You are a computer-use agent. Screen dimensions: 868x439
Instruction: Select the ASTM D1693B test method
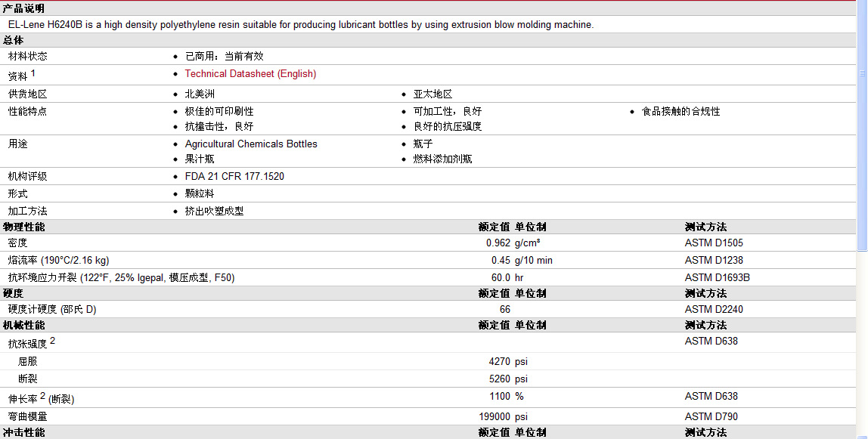(x=718, y=277)
